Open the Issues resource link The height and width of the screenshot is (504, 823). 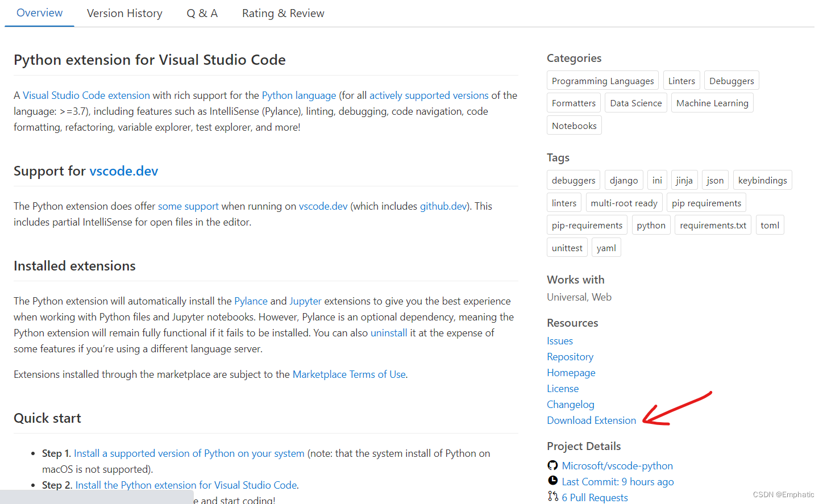click(560, 341)
